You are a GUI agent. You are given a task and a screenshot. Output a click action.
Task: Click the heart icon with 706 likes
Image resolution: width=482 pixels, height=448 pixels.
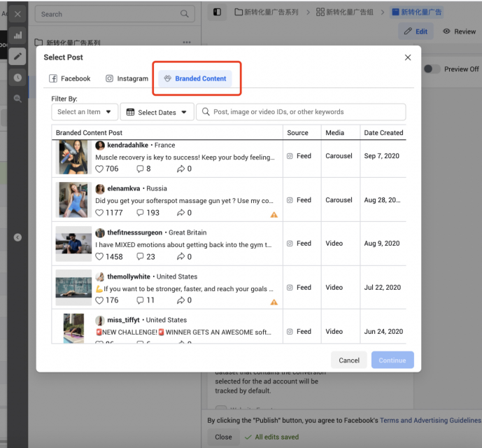pos(99,169)
